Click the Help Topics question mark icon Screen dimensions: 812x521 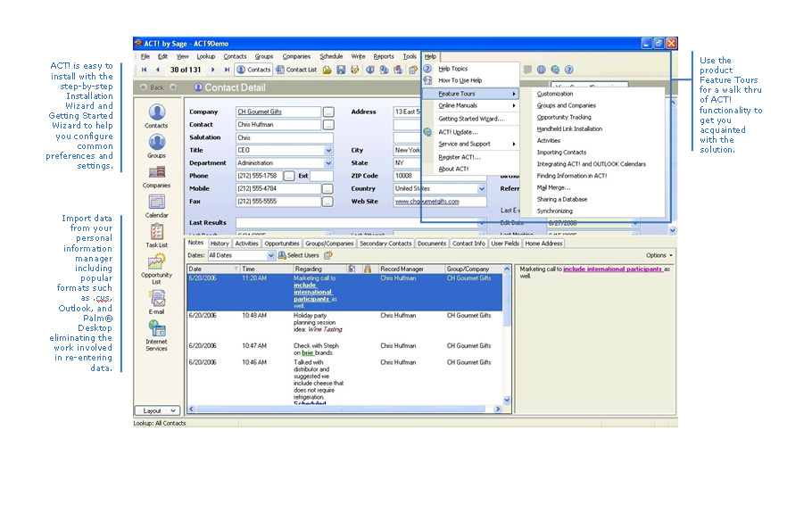(x=427, y=69)
